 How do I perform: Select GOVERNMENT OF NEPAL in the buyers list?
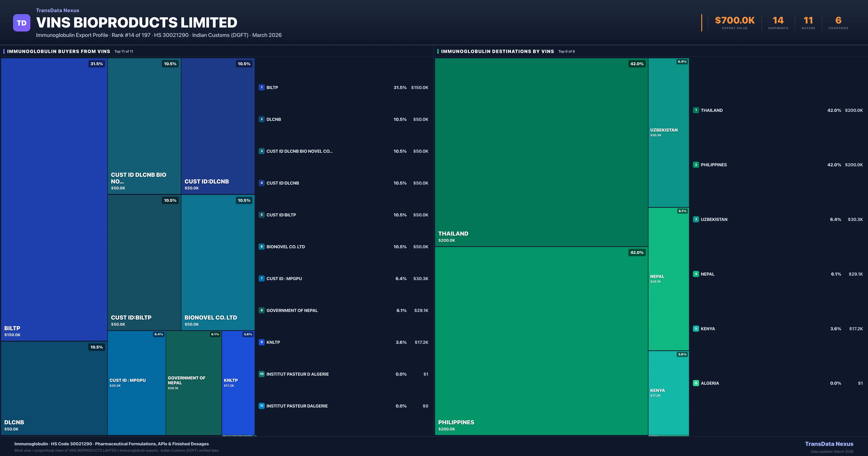coord(292,310)
